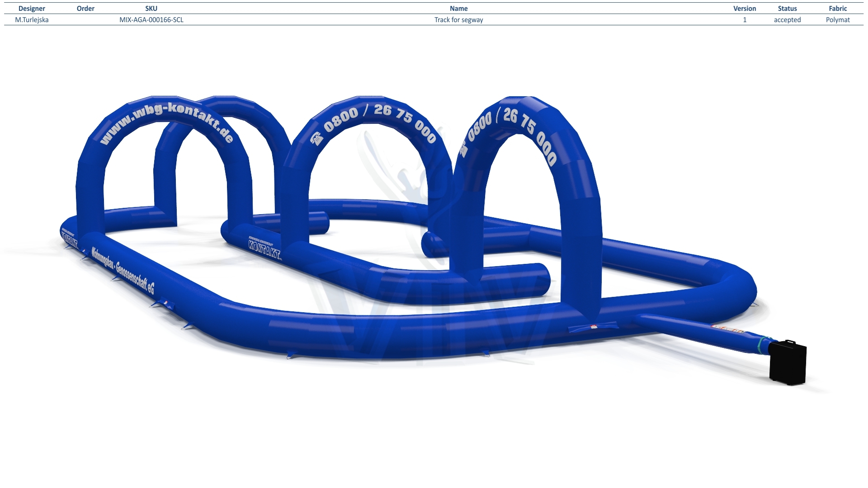Viewport: 868px width, 488px height.
Task: Select the status value accepted
Action: tap(787, 20)
